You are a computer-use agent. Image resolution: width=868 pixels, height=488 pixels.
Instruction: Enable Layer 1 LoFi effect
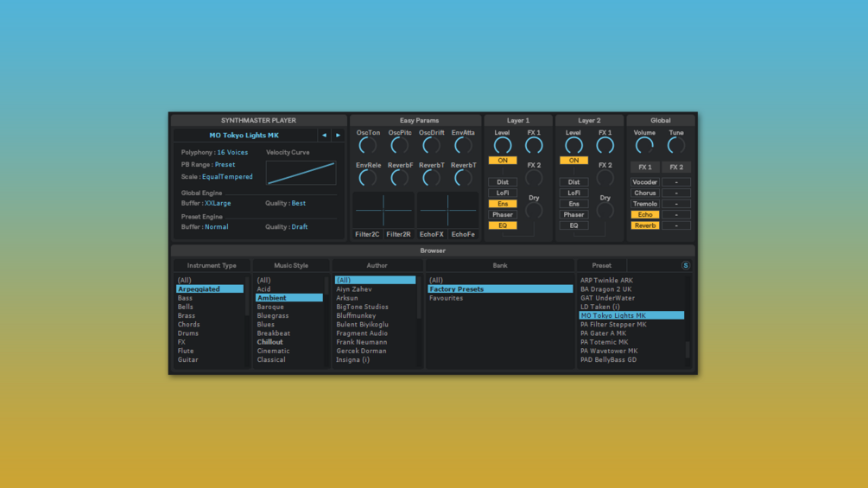point(503,193)
